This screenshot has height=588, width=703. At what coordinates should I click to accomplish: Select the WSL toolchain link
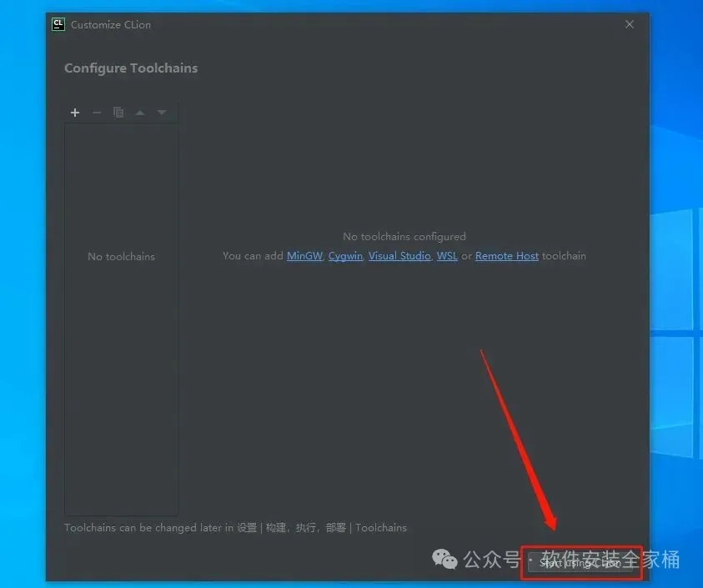[x=447, y=256]
